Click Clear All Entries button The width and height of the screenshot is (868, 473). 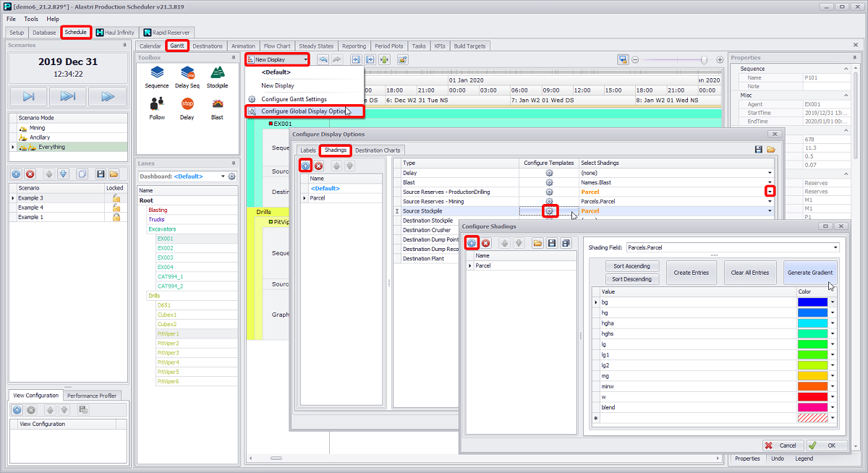pos(749,273)
